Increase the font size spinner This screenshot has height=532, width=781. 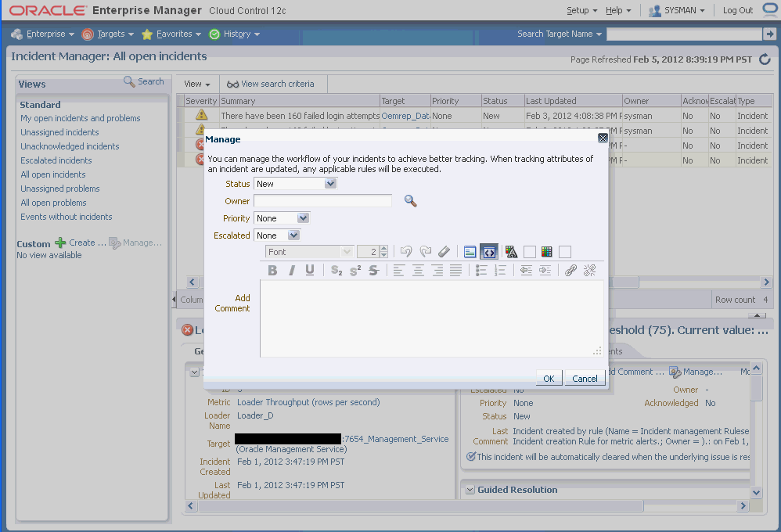coord(383,249)
